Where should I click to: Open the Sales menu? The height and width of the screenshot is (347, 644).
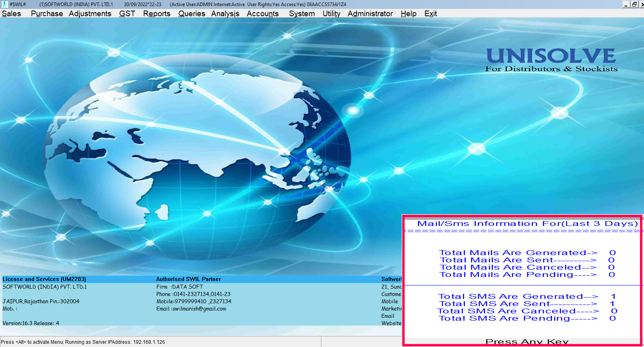pos(11,14)
